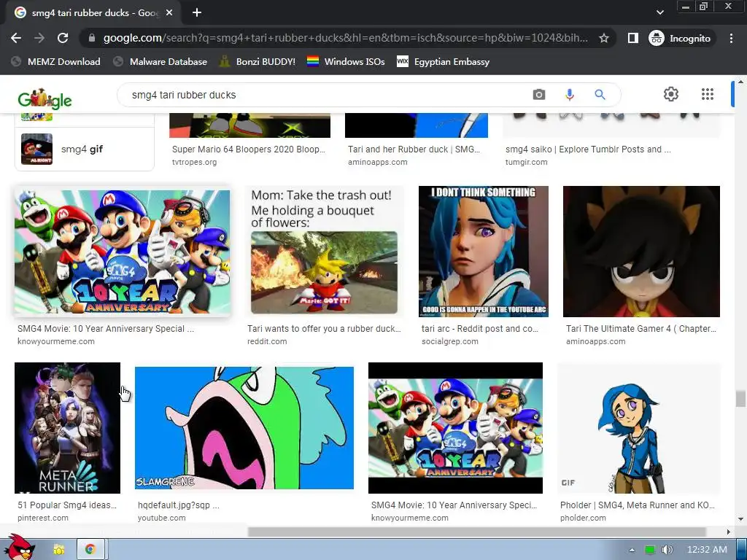747x560 pixels.
Task: Bookmark this page with the star icon
Action: [x=603, y=38]
